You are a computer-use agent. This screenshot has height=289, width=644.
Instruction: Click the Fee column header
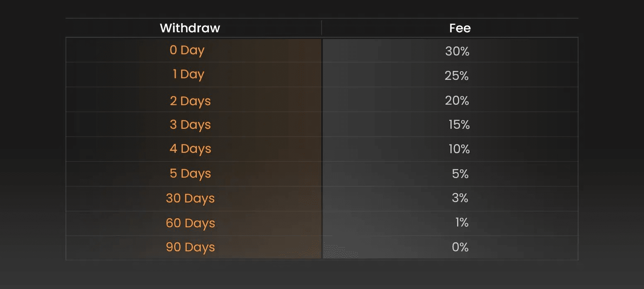point(460,28)
